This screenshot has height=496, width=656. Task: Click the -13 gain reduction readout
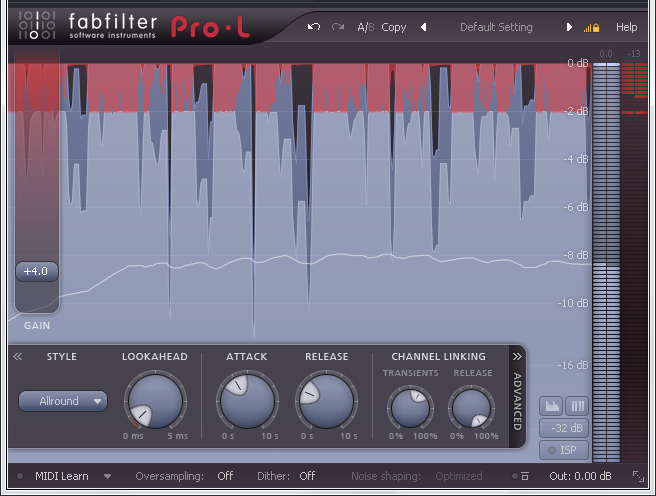pyautogui.click(x=633, y=54)
